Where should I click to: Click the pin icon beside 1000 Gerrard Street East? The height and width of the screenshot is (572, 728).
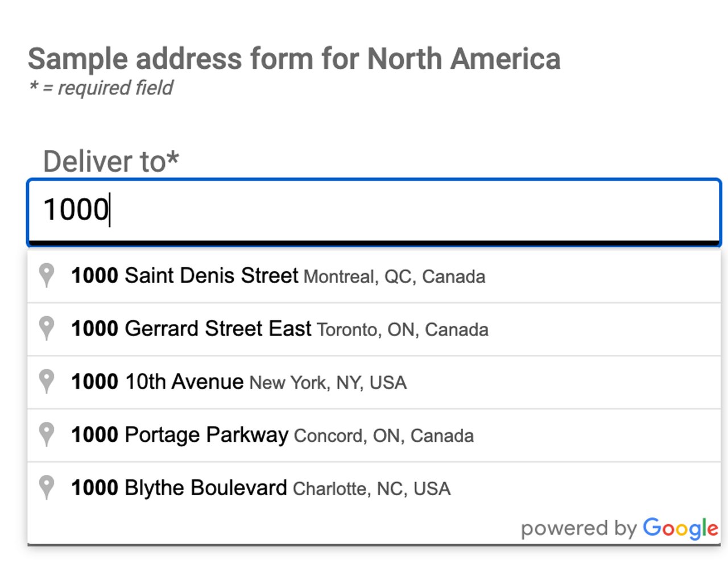48,329
